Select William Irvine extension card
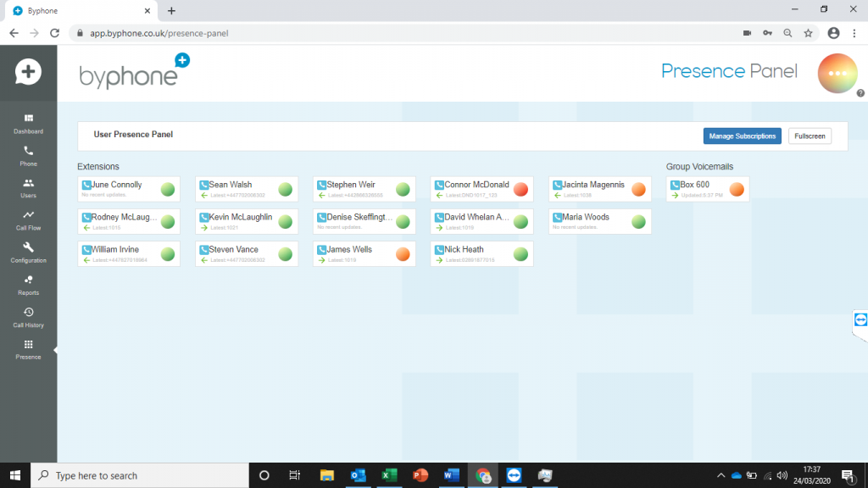Screen dimensions: 868x488 pos(129,254)
